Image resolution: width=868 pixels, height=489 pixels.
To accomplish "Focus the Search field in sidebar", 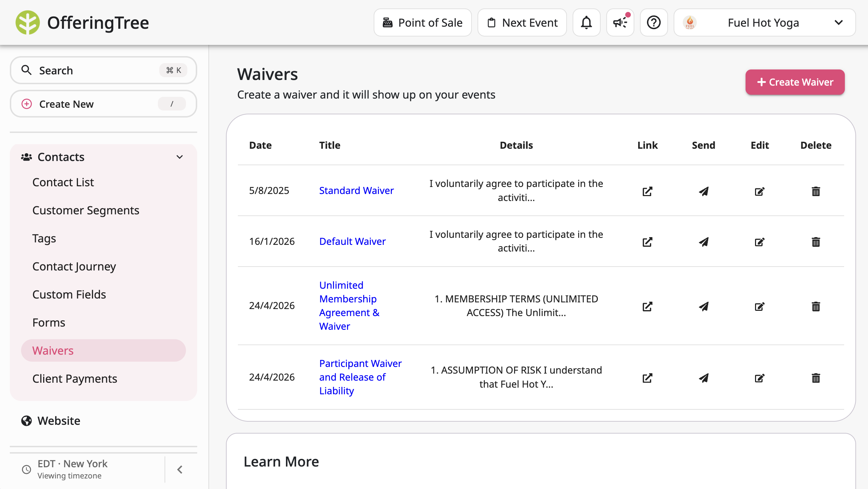I will coord(103,70).
